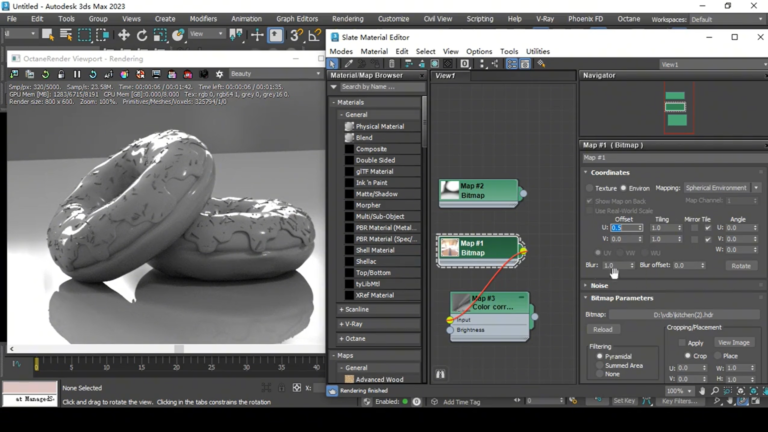Open Select by Name list tool
The width and height of the screenshot is (768, 432).
pos(66,35)
